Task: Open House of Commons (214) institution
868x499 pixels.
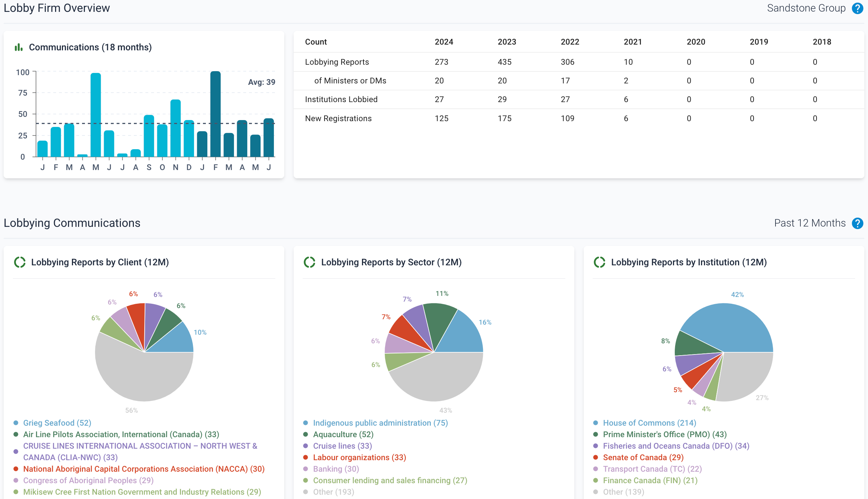Action: (650, 423)
